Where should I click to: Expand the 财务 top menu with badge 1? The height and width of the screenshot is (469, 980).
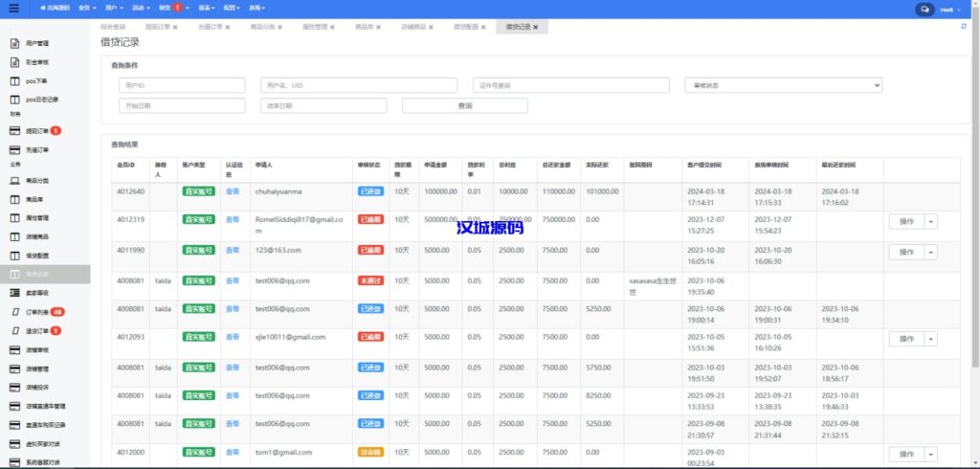click(x=174, y=8)
